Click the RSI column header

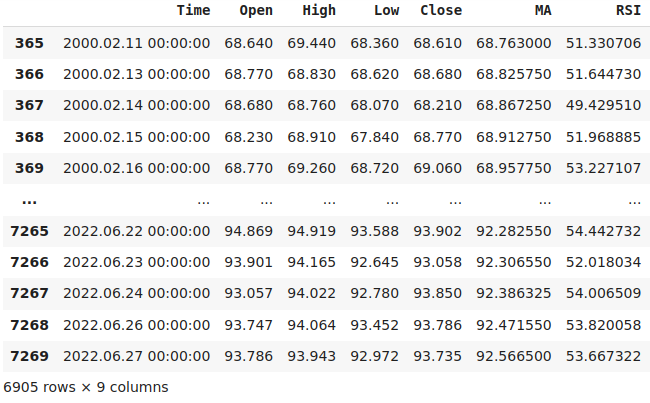point(628,10)
